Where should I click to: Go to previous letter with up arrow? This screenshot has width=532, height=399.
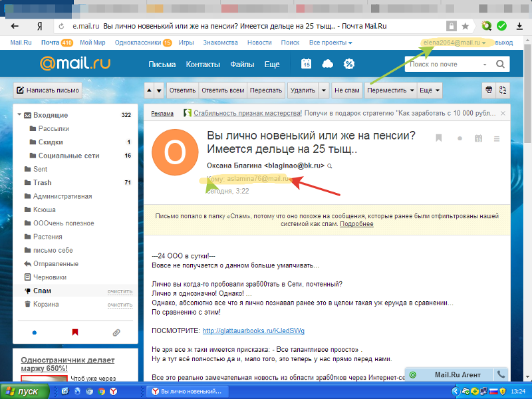(149, 90)
